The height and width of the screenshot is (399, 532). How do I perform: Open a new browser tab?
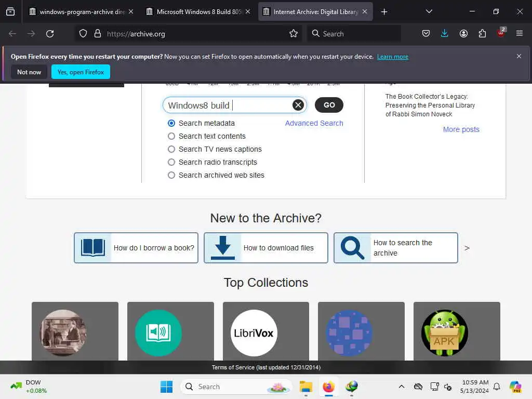(384, 12)
